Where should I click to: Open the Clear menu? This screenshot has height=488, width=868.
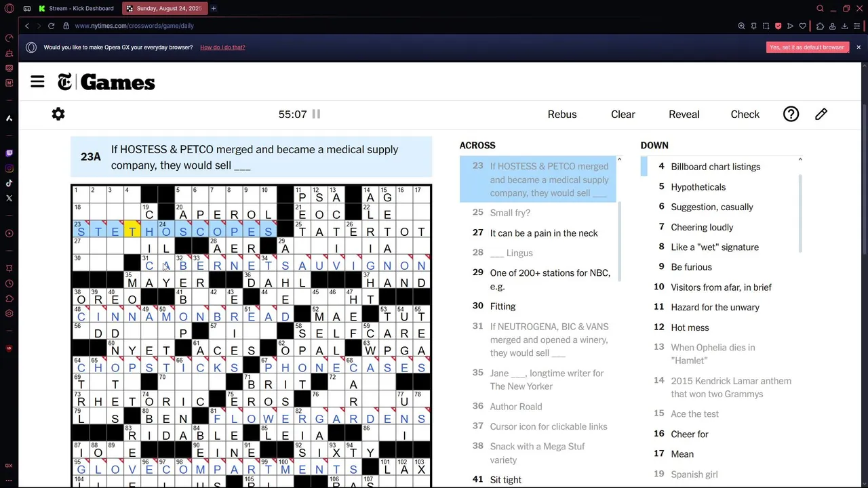(x=623, y=114)
